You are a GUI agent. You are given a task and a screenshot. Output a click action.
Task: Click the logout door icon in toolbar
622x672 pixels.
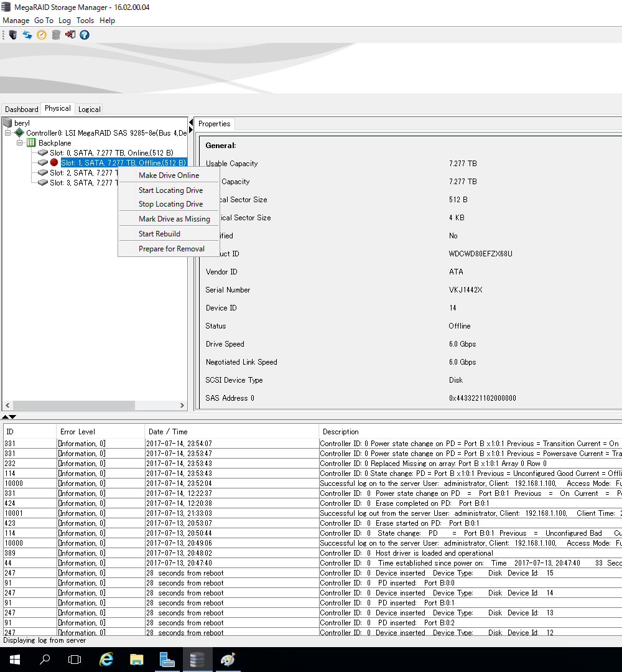pyautogui.click(x=70, y=35)
